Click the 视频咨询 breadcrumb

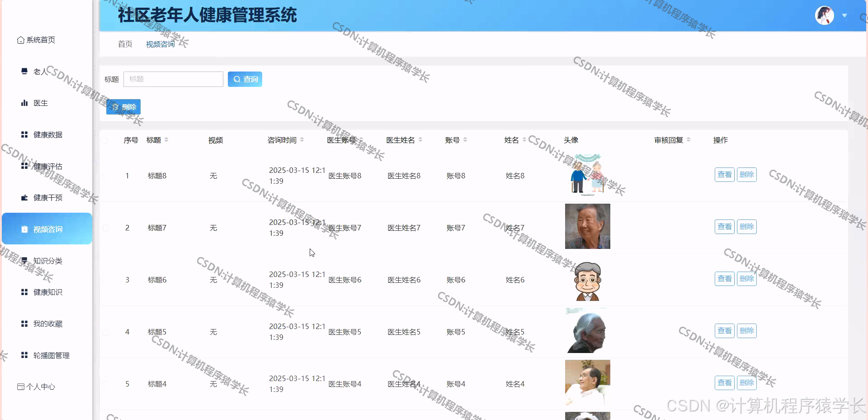[x=160, y=44]
